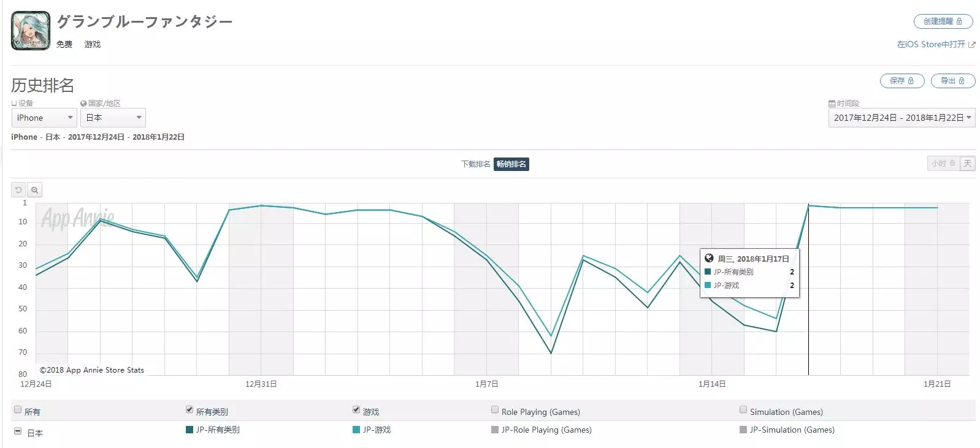Collapse the 日本 row minus icon
The height and width of the screenshot is (448, 980).
click(18, 431)
